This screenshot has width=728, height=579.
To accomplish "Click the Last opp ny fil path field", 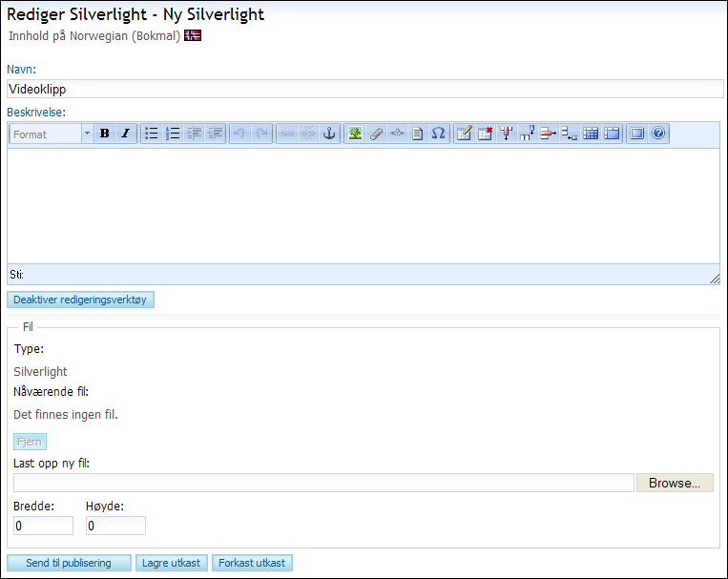I will [323, 483].
